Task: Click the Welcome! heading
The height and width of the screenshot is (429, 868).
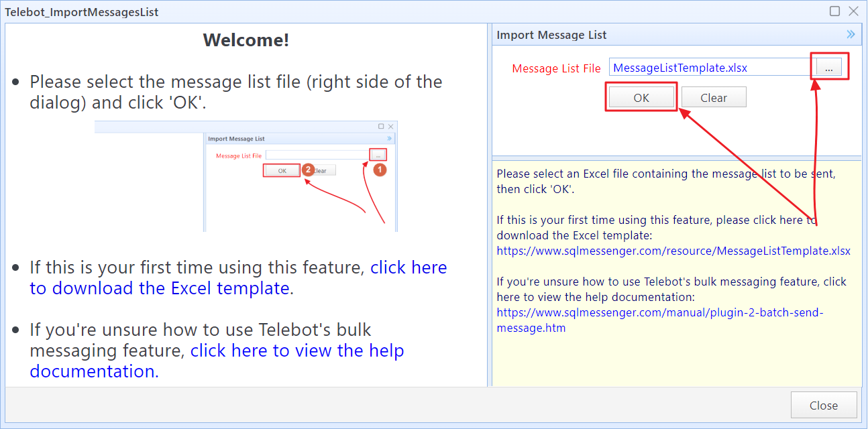Action: pos(246,40)
